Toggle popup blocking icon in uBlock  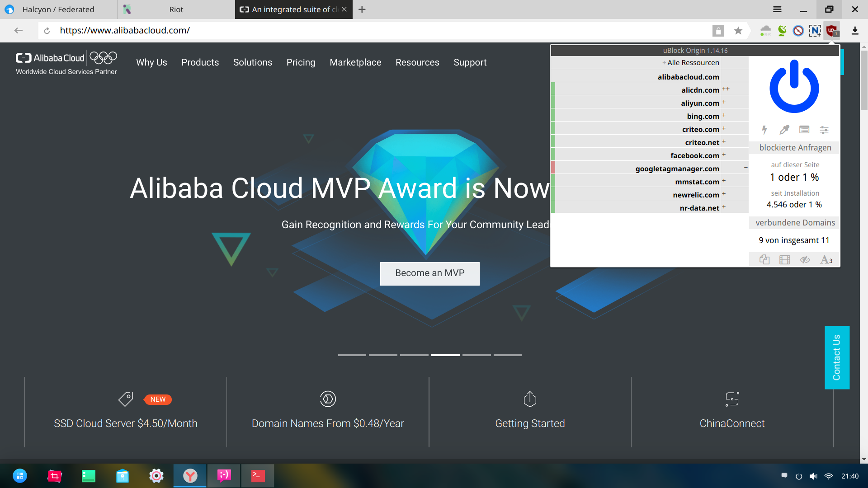(x=764, y=260)
